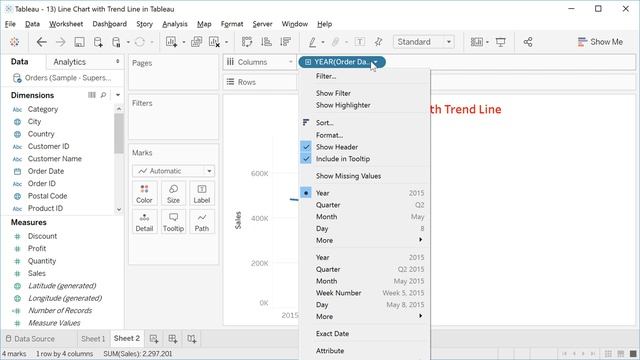Open the Standard fit dropdown

pos(424,42)
